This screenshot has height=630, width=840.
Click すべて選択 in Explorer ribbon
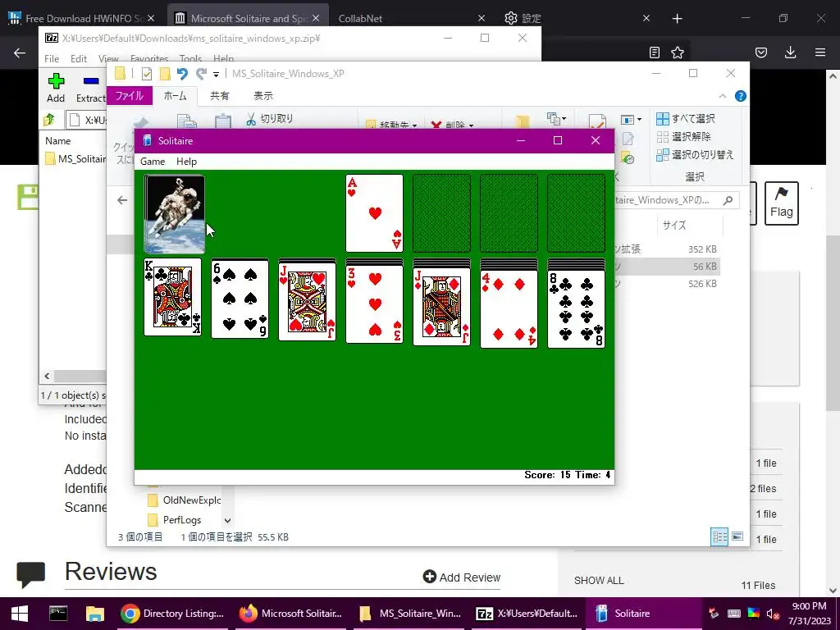686,118
